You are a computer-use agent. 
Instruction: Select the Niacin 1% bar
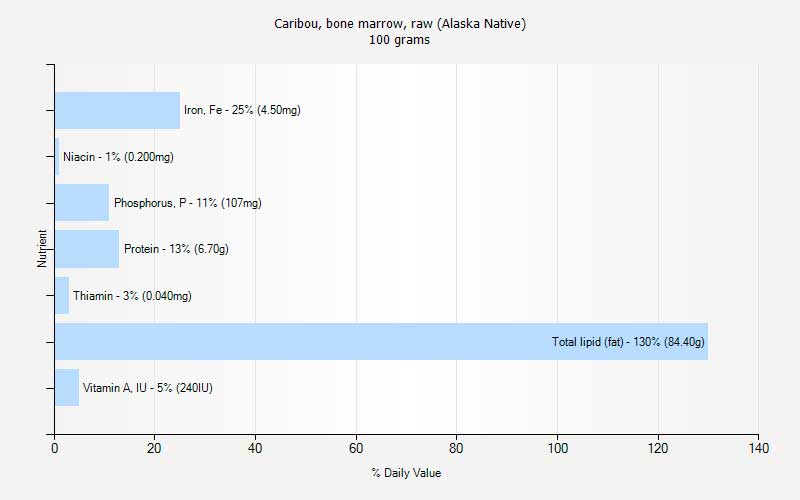(57, 157)
